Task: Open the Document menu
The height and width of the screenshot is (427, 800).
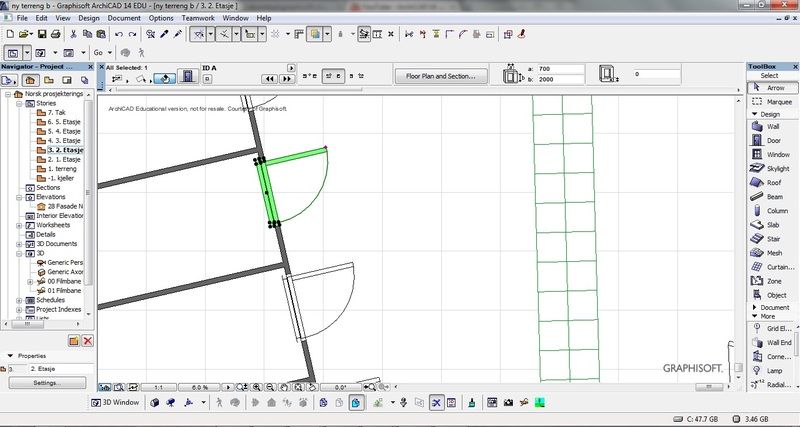Action: pos(124,18)
